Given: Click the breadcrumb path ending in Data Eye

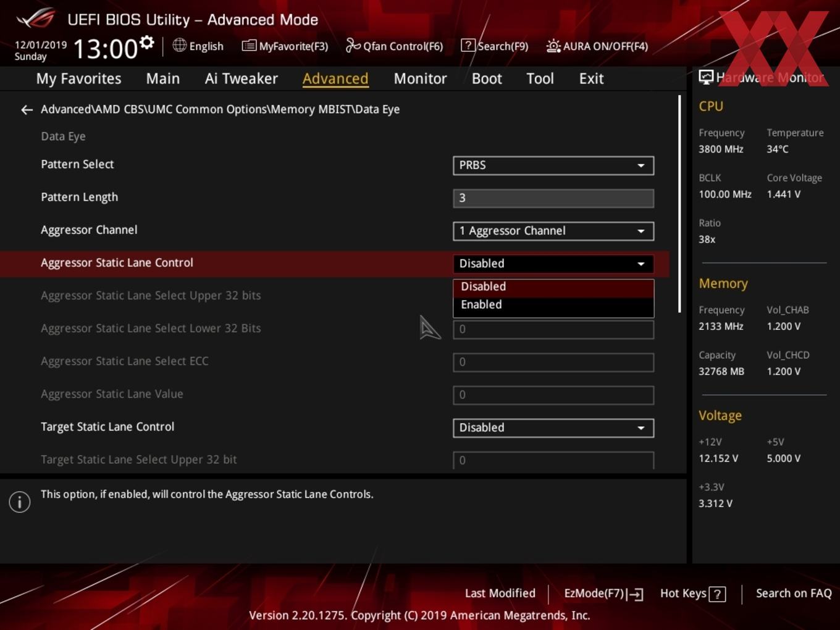Looking at the screenshot, I should [x=220, y=109].
